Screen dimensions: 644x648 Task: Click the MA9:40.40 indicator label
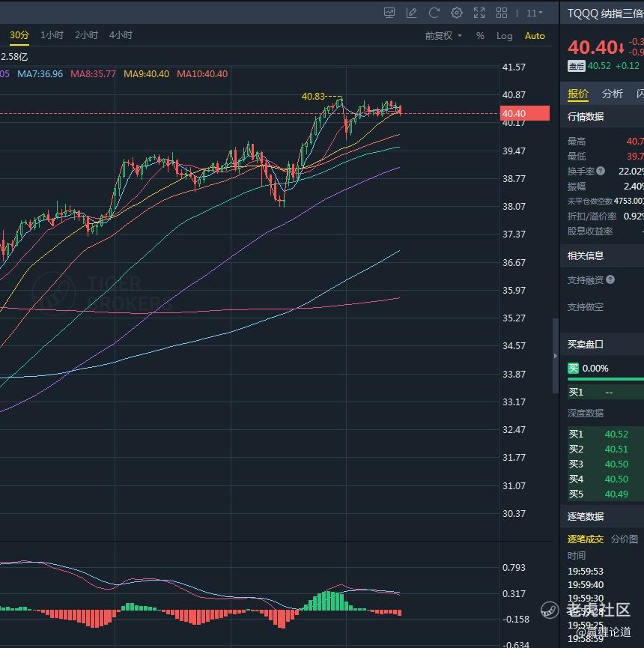click(146, 74)
